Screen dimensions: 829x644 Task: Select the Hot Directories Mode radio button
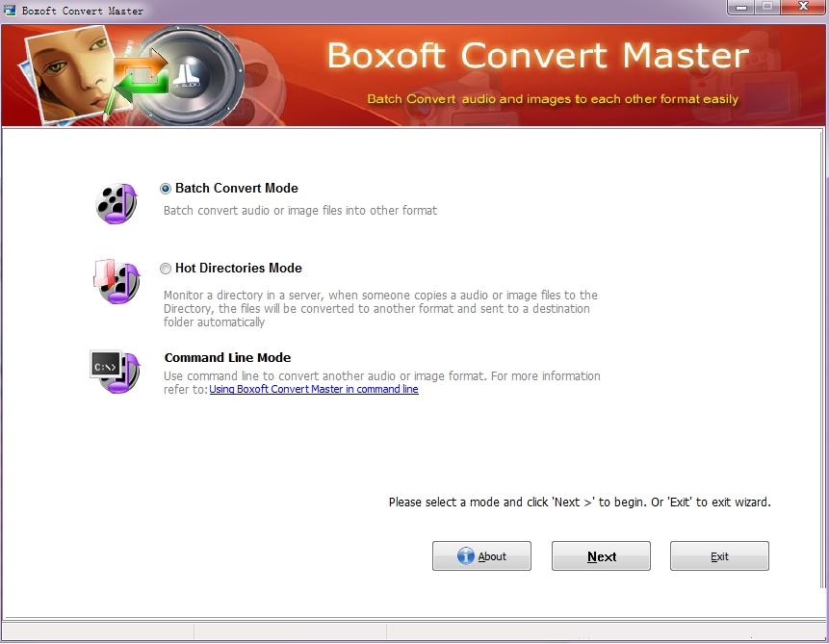pos(166,269)
